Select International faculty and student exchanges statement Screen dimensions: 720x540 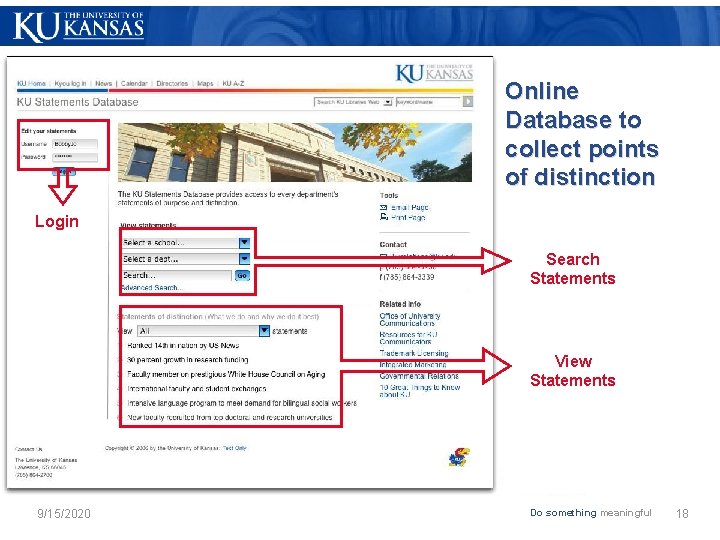click(x=197, y=388)
